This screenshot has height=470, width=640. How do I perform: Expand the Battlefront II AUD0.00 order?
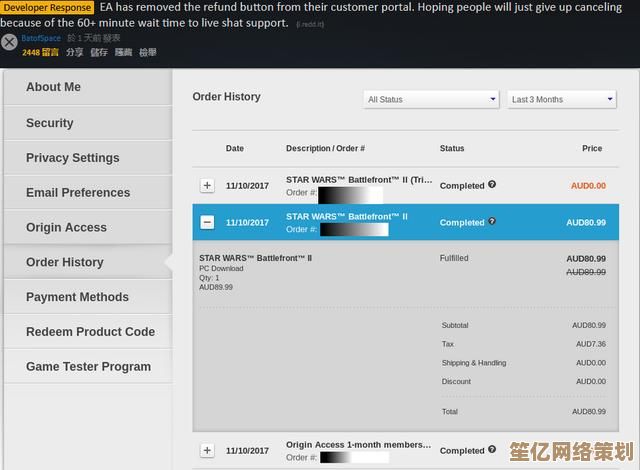207,185
